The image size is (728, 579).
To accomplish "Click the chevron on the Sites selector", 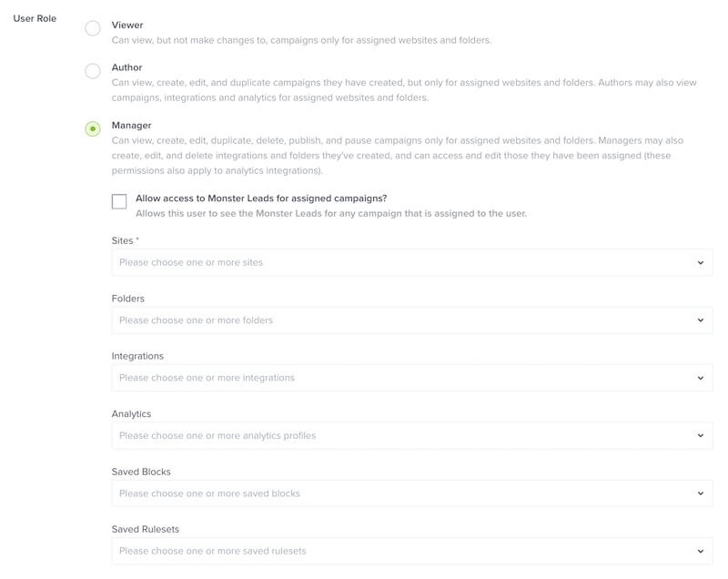I will [x=700, y=263].
